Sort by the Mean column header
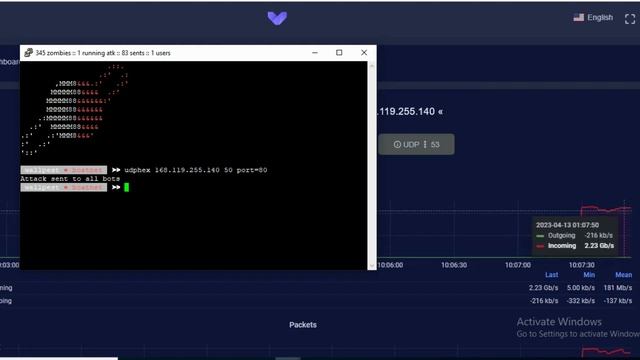The width and height of the screenshot is (640, 360). tap(624, 275)
